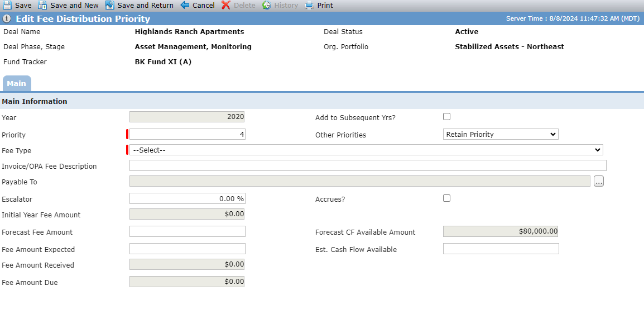Click the Fee Amount Received field
The image size is (644, 328).
188,264
